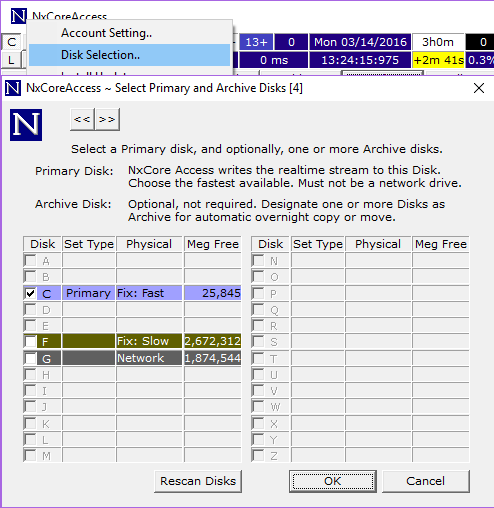Toggle the disk D checkbox

click(30, 310)
